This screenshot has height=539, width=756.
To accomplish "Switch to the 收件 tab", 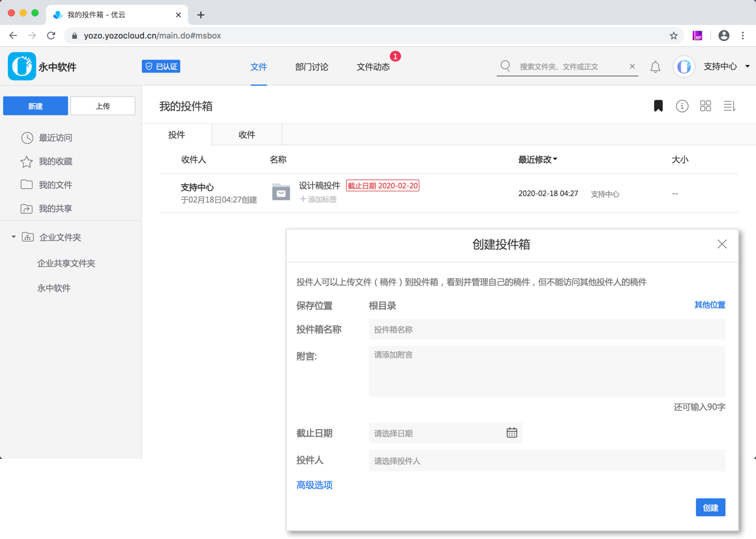I will [x=247, y=135].
